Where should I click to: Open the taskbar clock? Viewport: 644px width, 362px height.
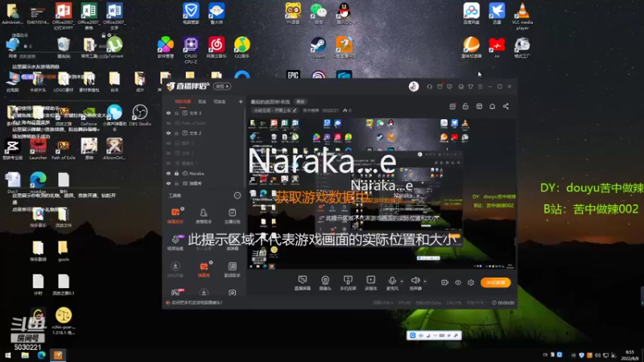click(x=630, y=356)
